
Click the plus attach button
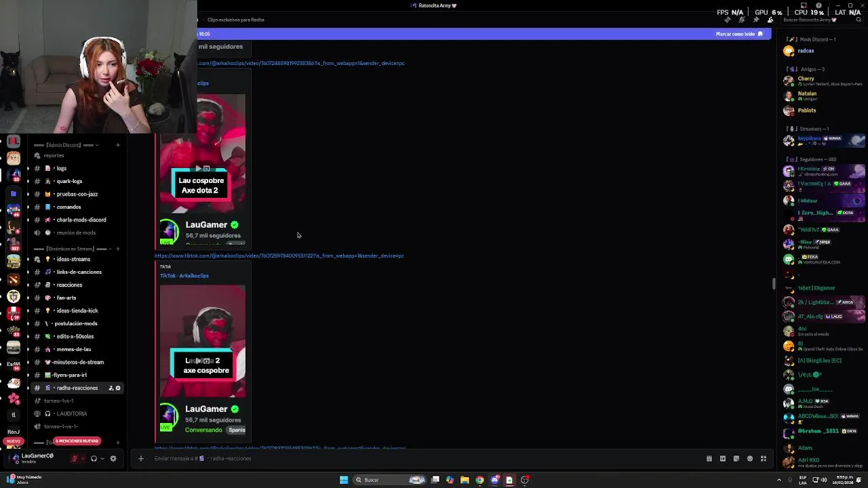(x=141, y=459)
